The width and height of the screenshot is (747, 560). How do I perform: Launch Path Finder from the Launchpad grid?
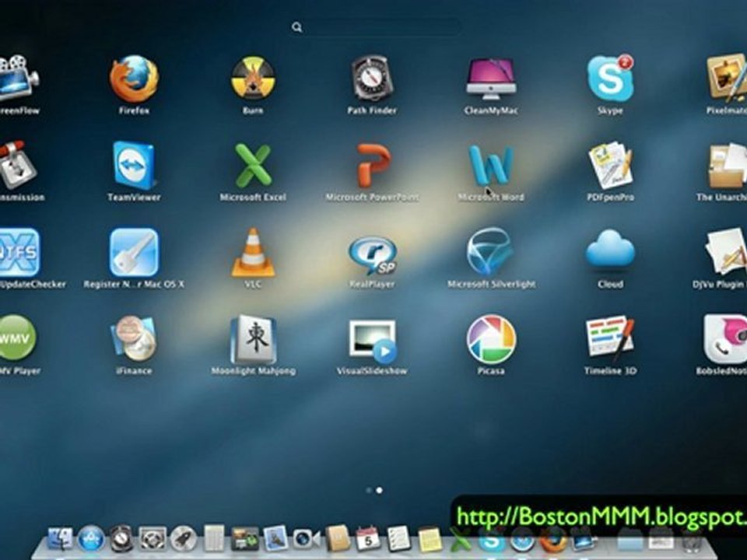pos(372,79)
